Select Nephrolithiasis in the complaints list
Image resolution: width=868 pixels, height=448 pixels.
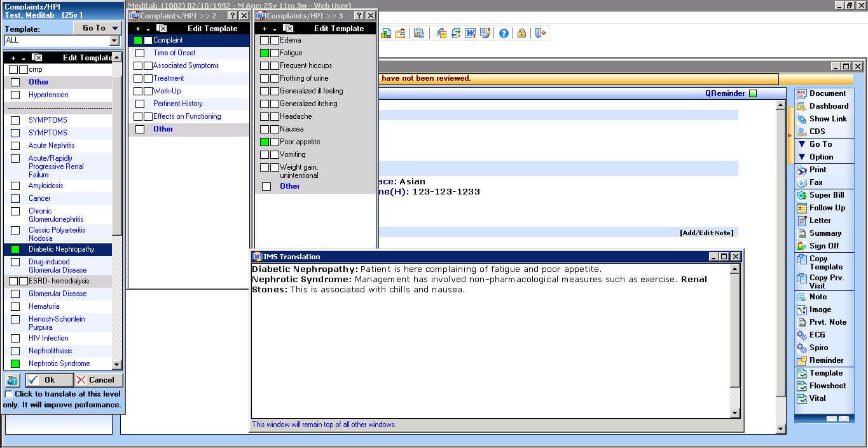[50, 351]
